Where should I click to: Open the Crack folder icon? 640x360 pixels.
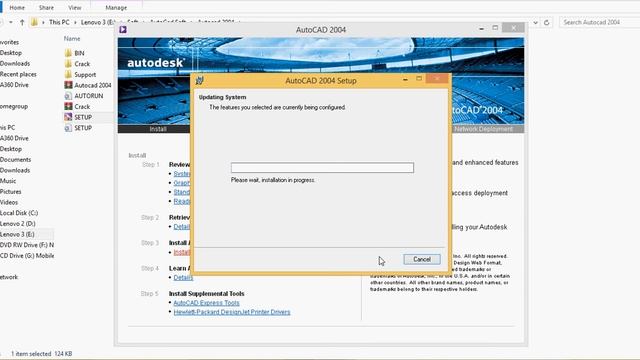(68, 64)
